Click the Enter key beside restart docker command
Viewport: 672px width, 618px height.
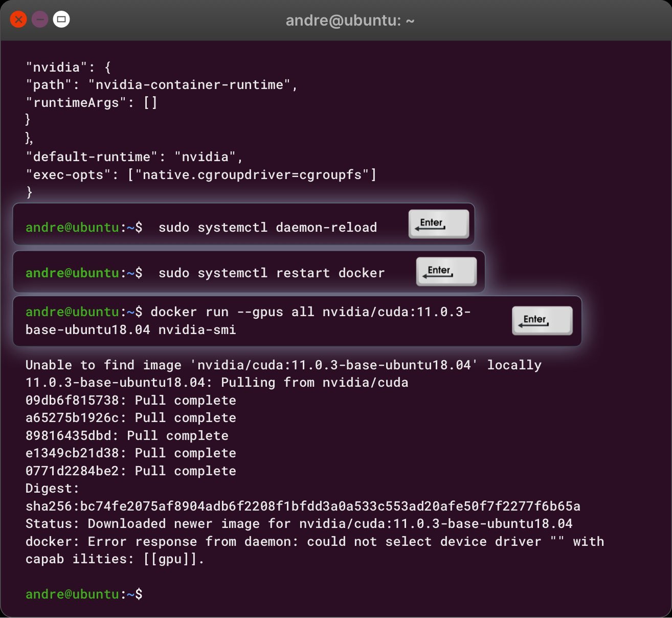(446, 272)
